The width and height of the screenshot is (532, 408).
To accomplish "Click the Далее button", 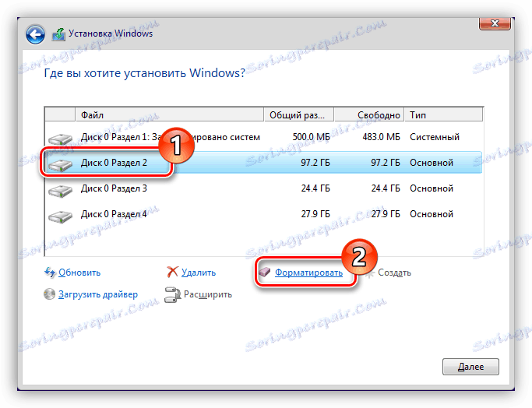I will point(470,367).
